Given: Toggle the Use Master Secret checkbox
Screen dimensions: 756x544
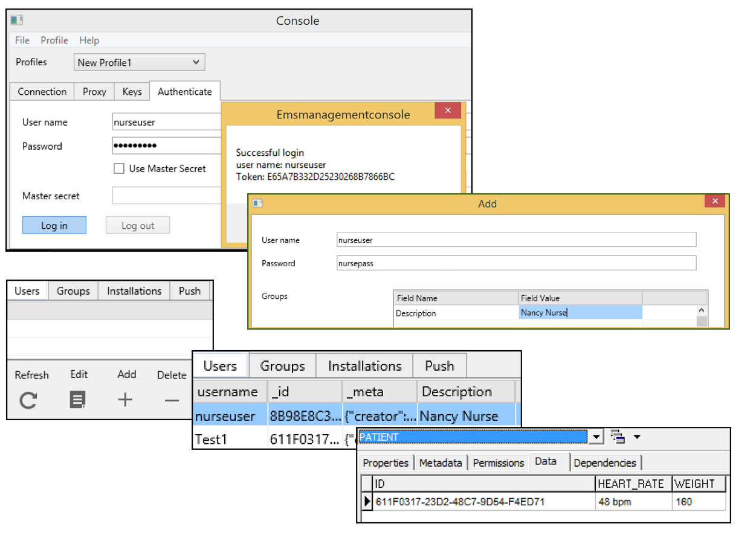Looking at the screenshot, I should [x=119, y=169].
